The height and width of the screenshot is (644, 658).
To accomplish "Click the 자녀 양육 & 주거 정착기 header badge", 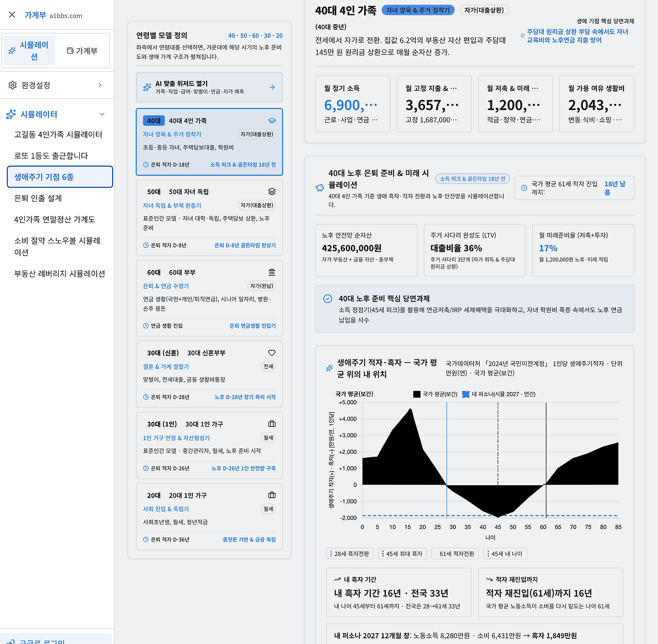I will [418, 10].
